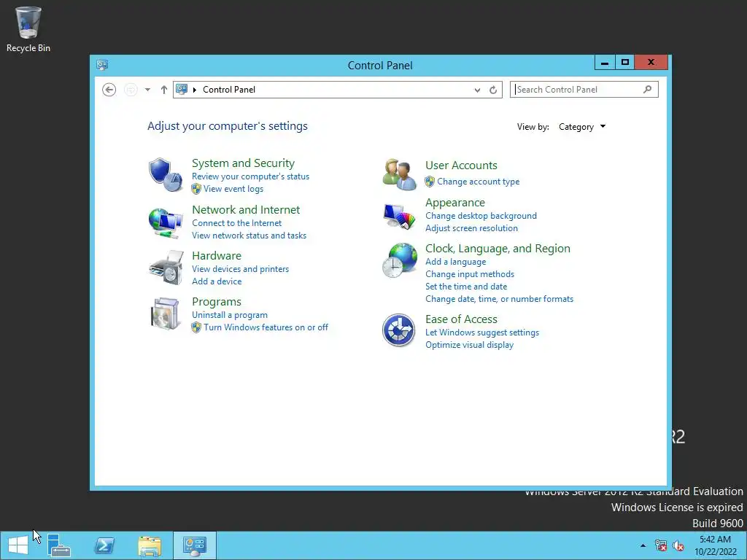Open the Start button
The image size is (747, 560).
coord(18,545)
